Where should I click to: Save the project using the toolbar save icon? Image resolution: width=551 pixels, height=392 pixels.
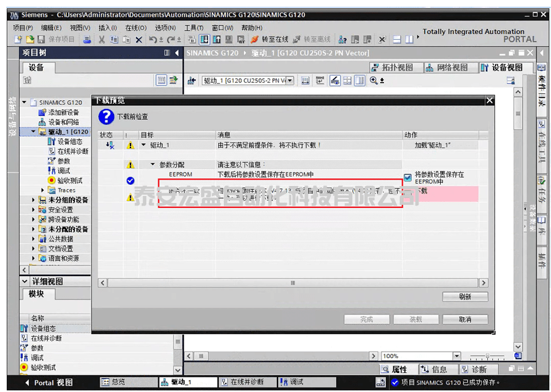[42, 40]
